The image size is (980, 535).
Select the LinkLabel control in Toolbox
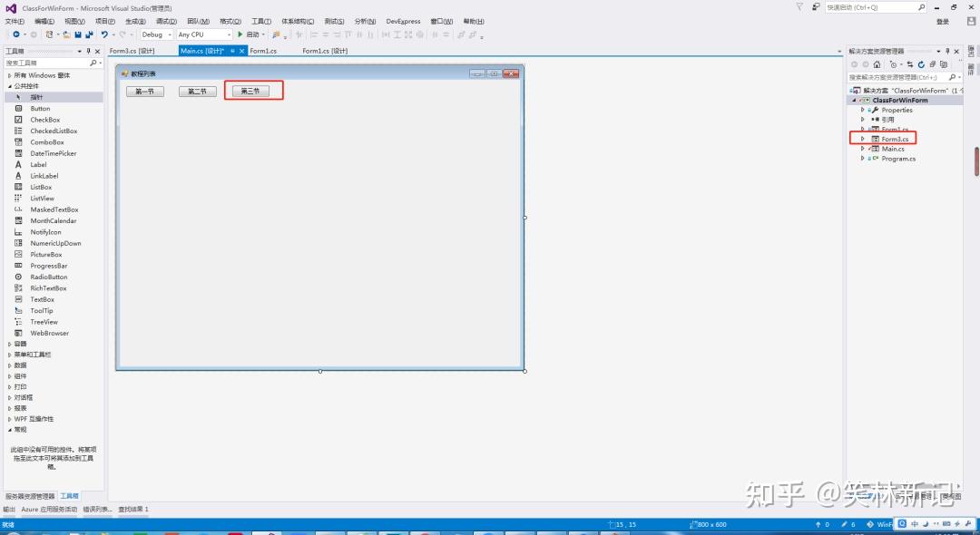click(54, 176)
